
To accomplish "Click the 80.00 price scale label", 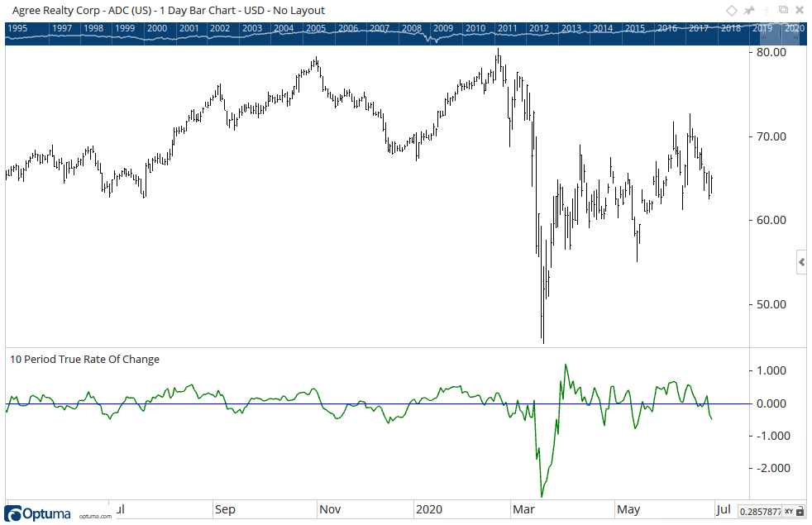I will 771,52.
